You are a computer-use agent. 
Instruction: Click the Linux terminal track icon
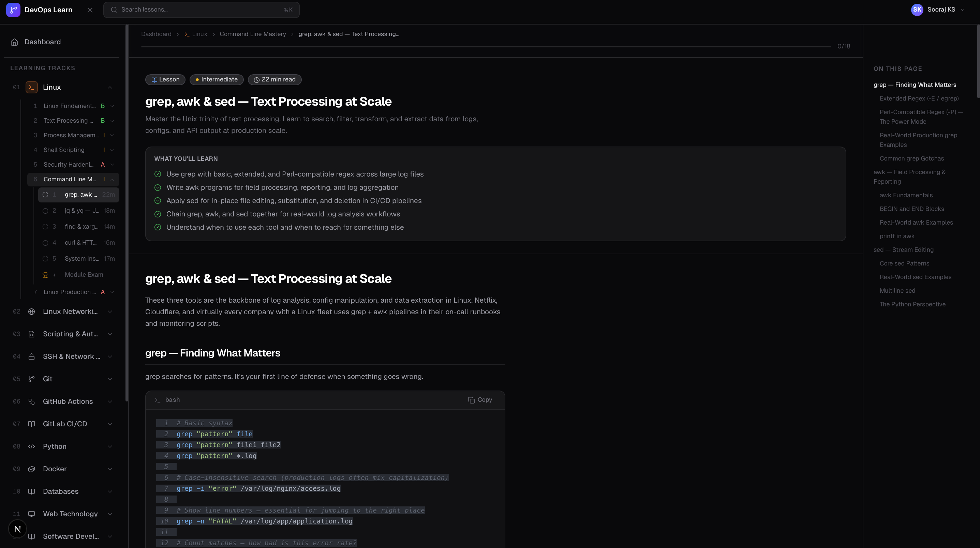(32, 88)
